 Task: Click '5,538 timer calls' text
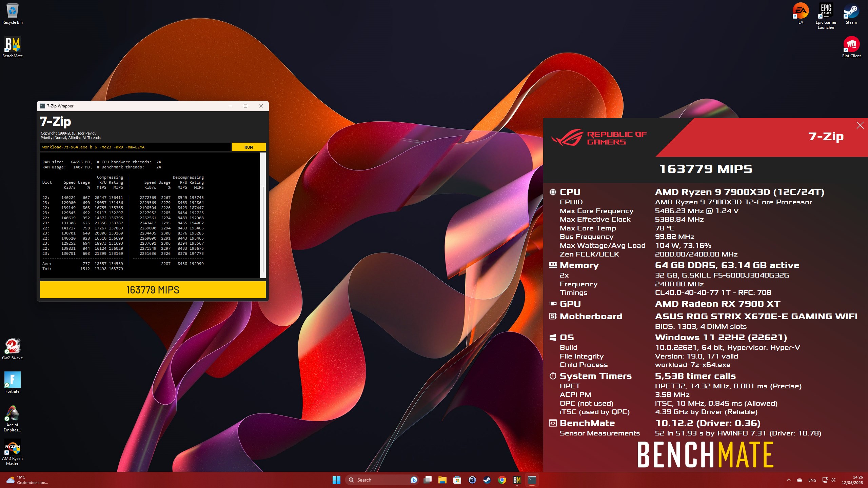click(x=695, y=376)
